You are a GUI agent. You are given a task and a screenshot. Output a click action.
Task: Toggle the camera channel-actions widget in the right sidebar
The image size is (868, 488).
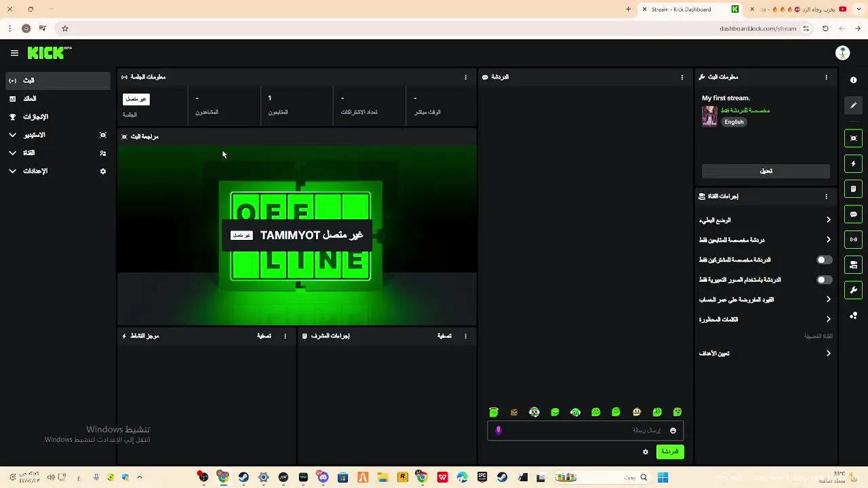[x=853, y=264]
